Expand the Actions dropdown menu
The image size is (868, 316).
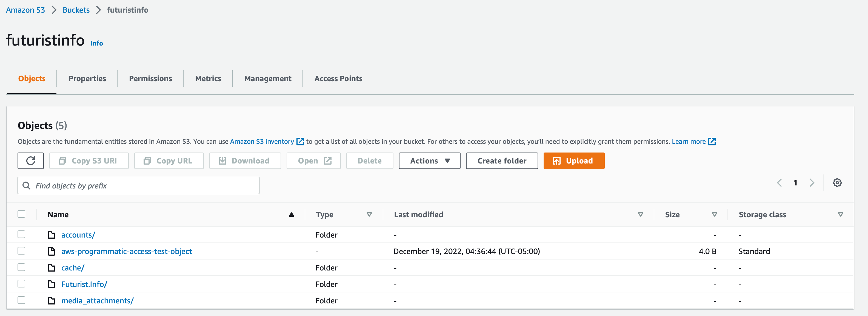point(429,160)
